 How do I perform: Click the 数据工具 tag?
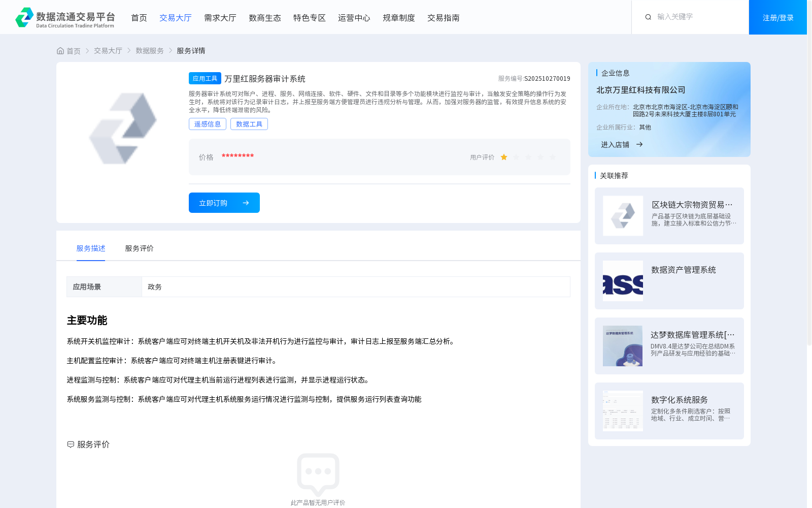tap(249, 124)
